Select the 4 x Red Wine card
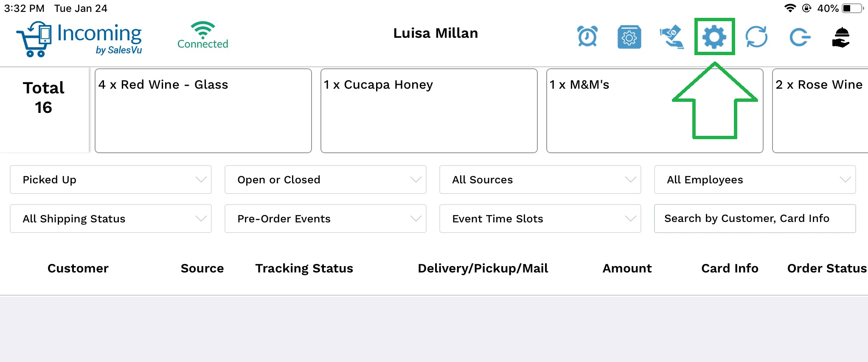 pyautogui.click(x=203, y=110)
